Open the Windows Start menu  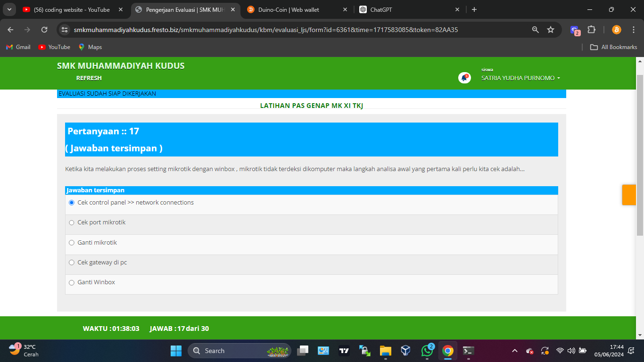click(176, 351)
